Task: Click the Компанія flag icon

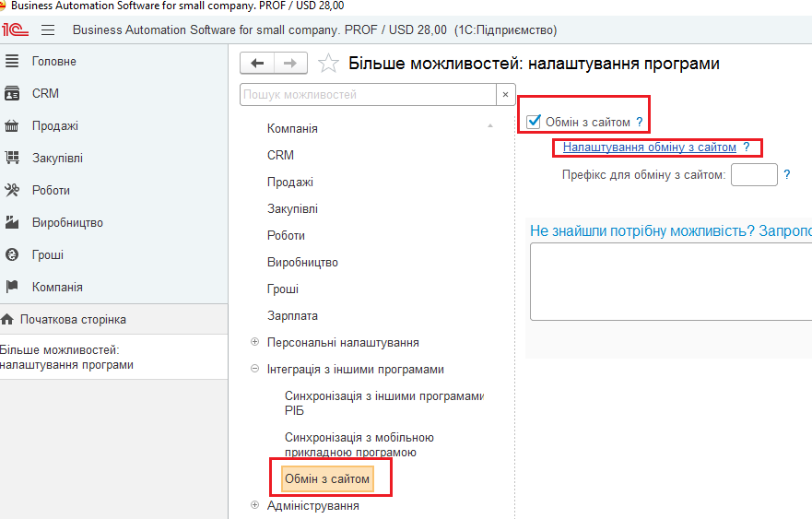Action: click(12, 287)
